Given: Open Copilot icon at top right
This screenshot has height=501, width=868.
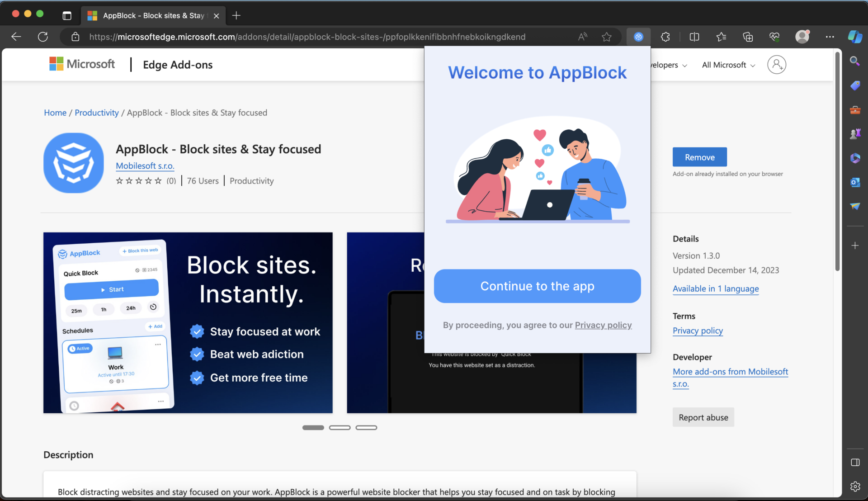Looking at the screenshot, I should coord(854,37).
